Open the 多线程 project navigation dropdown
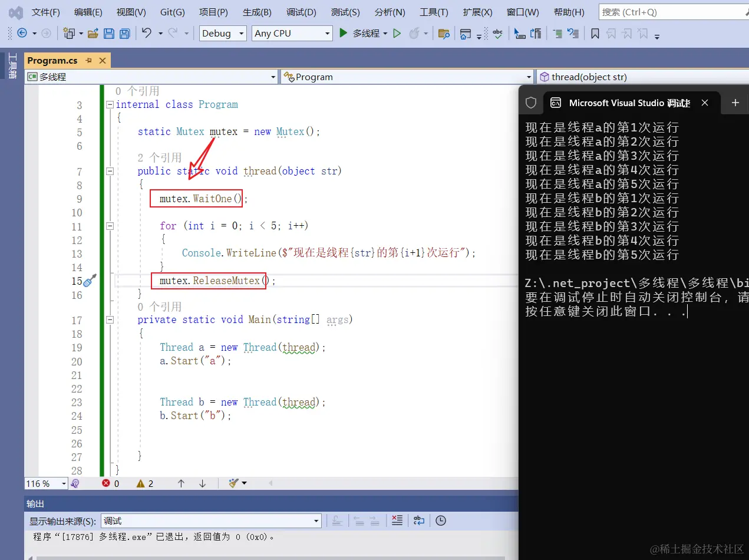 coord(151,77)
